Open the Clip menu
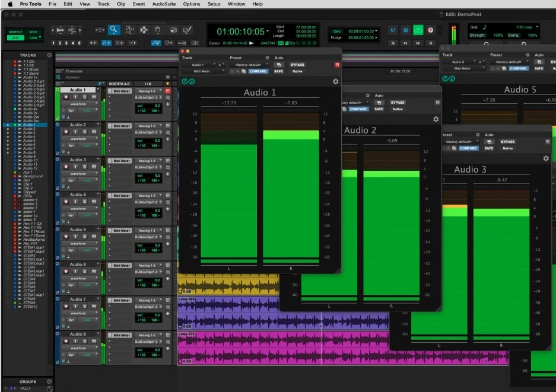The height and width of the screenshot is (392, 556). [x=121, y=4]
